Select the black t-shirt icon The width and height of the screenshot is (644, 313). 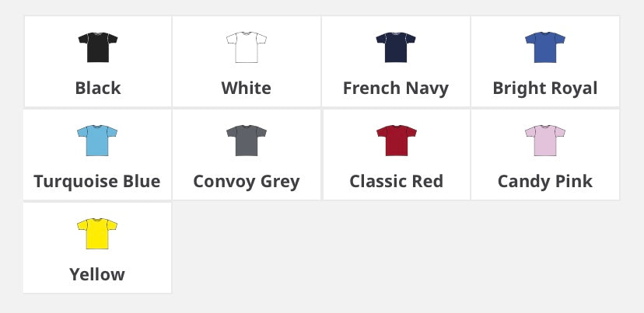pyautogui.click(x=98, y=47)
